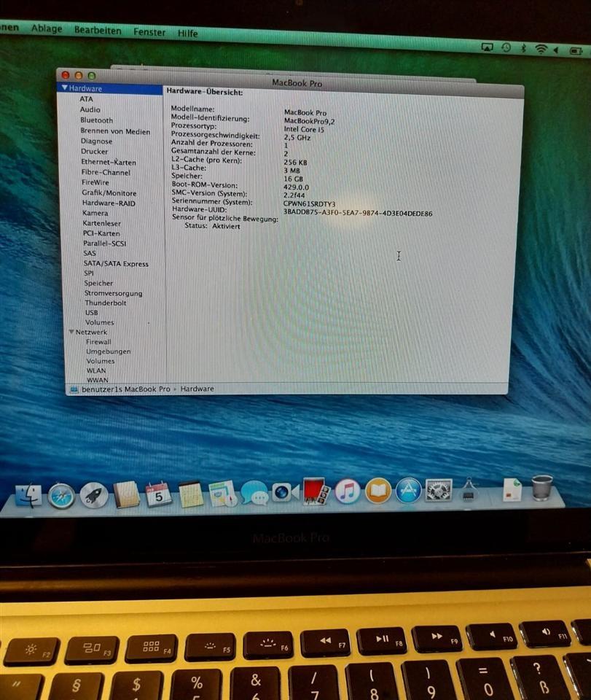Open Maps icon in Dock
The height and width of the screenshot is (700, 591).
[x=222, y=494]
